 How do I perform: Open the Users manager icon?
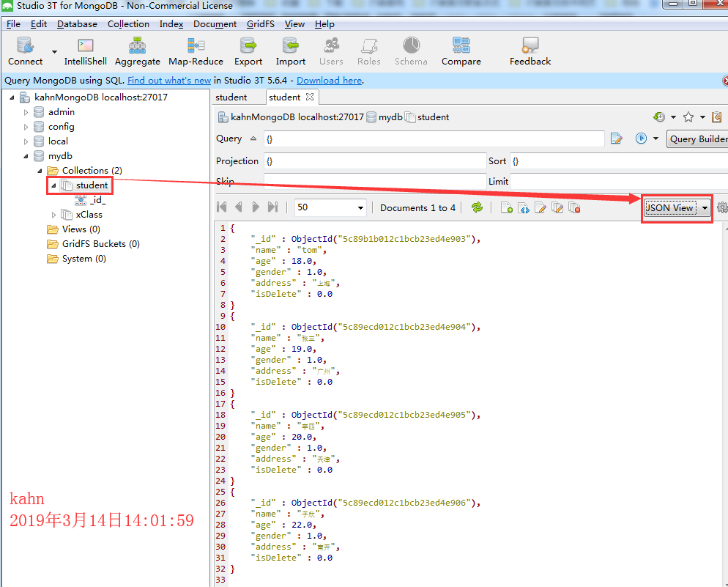(x=332, y=45)
